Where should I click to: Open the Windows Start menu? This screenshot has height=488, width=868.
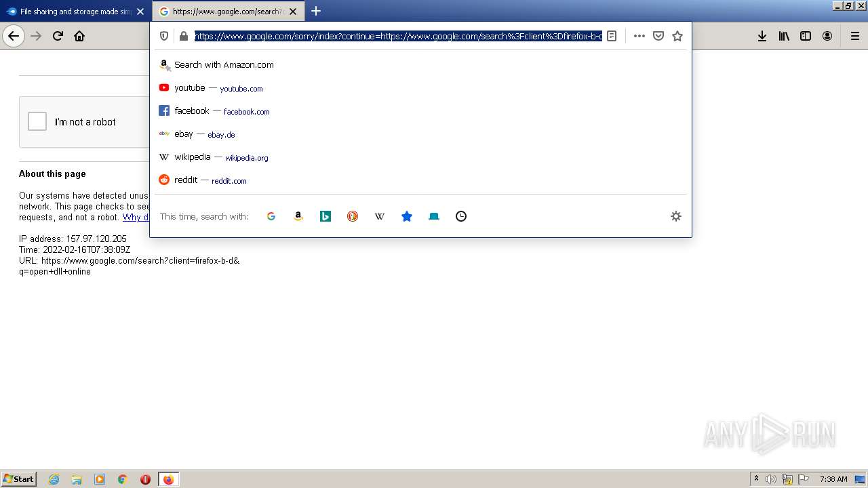pyautogui.click(x=18, y=479)
